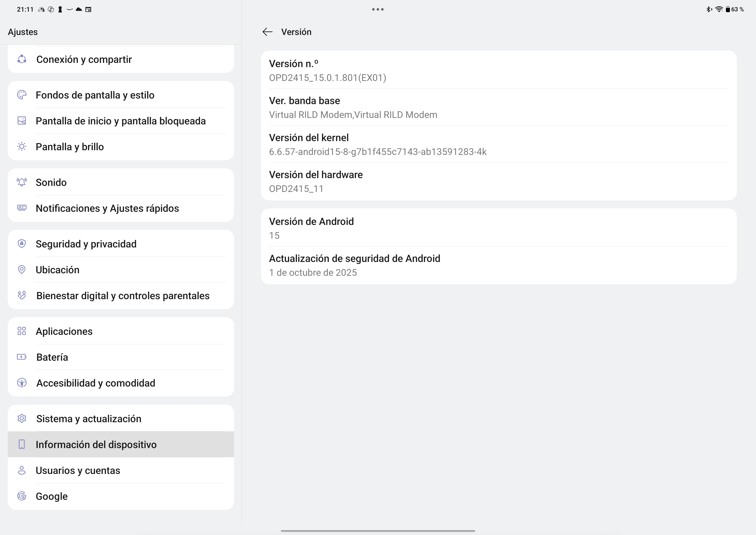Screen dimensions: 756x535
Task: Open Bienestar digital y controles parentales
Action: pos(121,296)
